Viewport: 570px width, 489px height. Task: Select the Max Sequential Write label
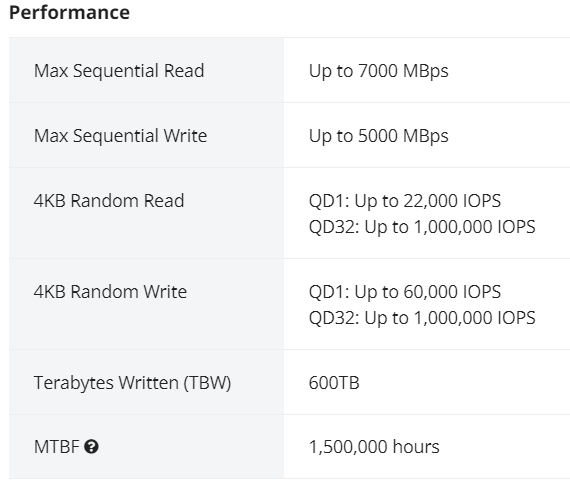(120, 136)
